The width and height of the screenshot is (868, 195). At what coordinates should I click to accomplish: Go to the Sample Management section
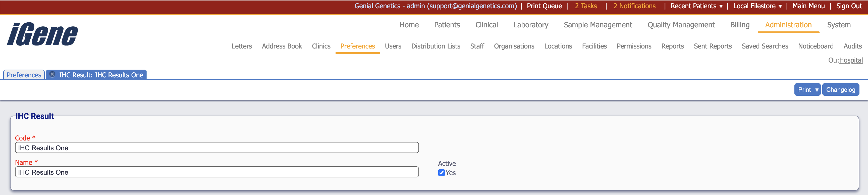click(x=598, y=25)
